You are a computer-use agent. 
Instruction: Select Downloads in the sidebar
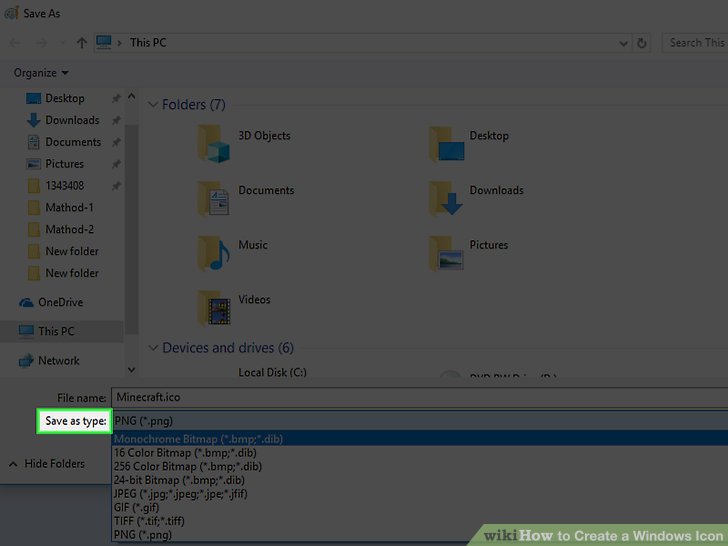[x=72, y=120]
